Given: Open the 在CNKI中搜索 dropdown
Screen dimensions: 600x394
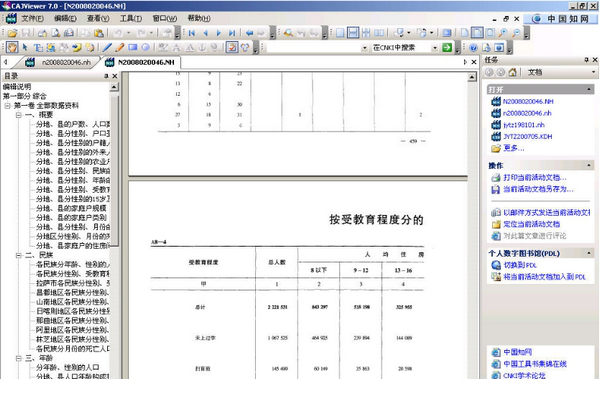Looking at the screenshot, I should (434, 48).
